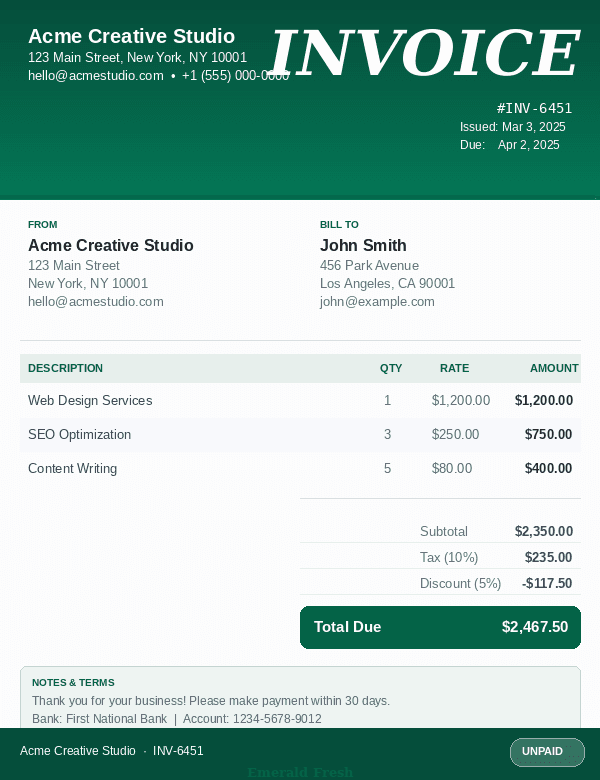Click the $400.00 amount cell
This screenshot has height=780, width=600.
point(548,468)
